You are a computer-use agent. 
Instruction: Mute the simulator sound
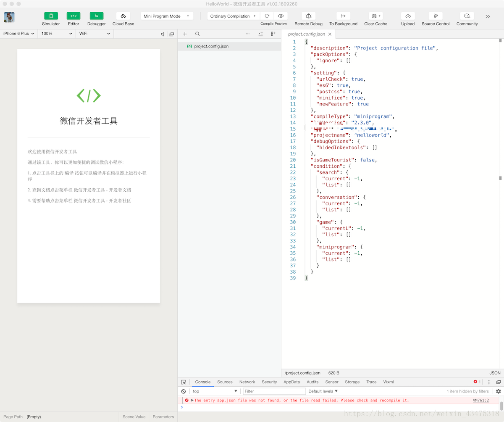(x=163, y=34)
